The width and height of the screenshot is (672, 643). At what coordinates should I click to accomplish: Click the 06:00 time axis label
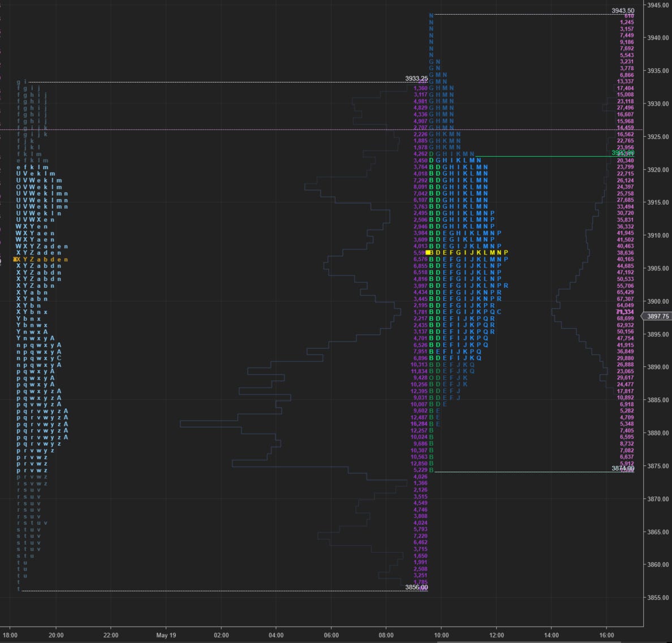point(331,635)
